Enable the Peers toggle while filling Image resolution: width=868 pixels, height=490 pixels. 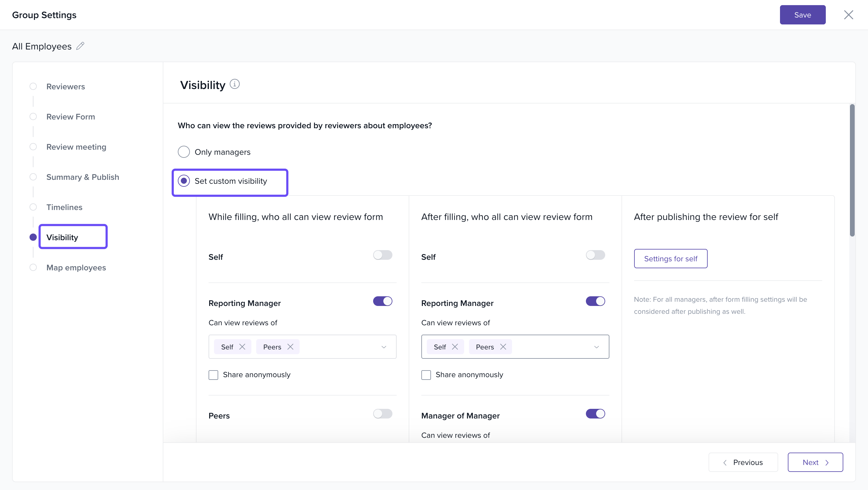click(382, 413)
